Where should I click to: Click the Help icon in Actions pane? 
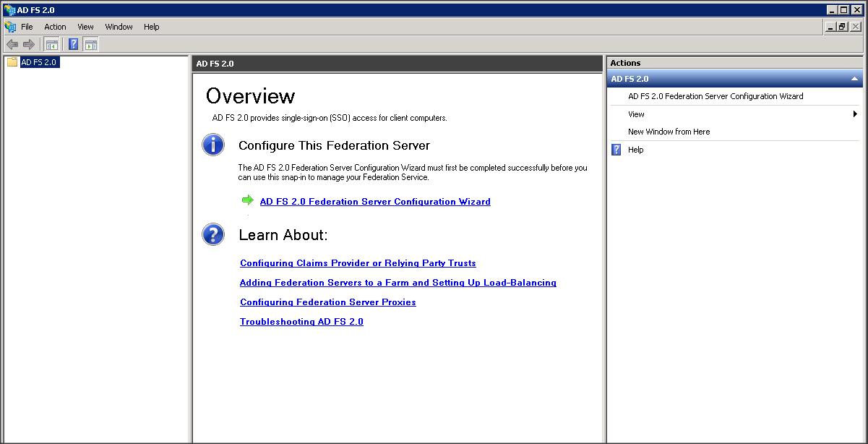(x=616, y=150)
